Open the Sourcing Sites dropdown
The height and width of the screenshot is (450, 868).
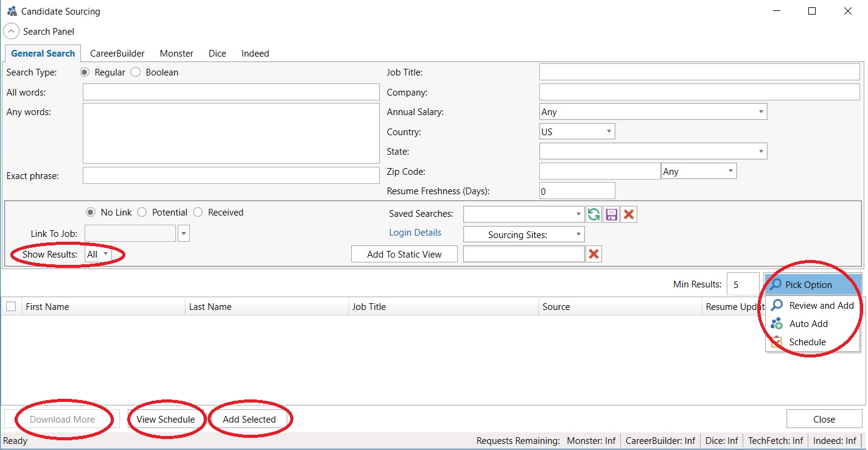pos(523,234)
